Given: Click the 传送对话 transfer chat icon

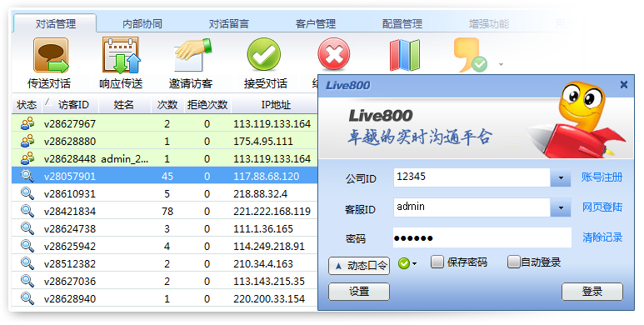Looking at the screenshot, I should [x=51, y=56].
